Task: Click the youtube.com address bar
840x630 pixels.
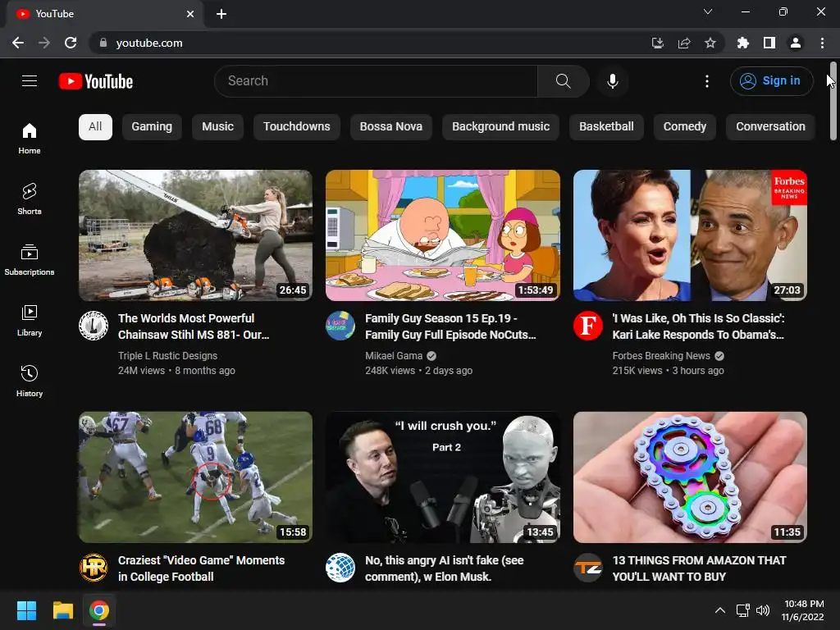Action: coord(370,43)
